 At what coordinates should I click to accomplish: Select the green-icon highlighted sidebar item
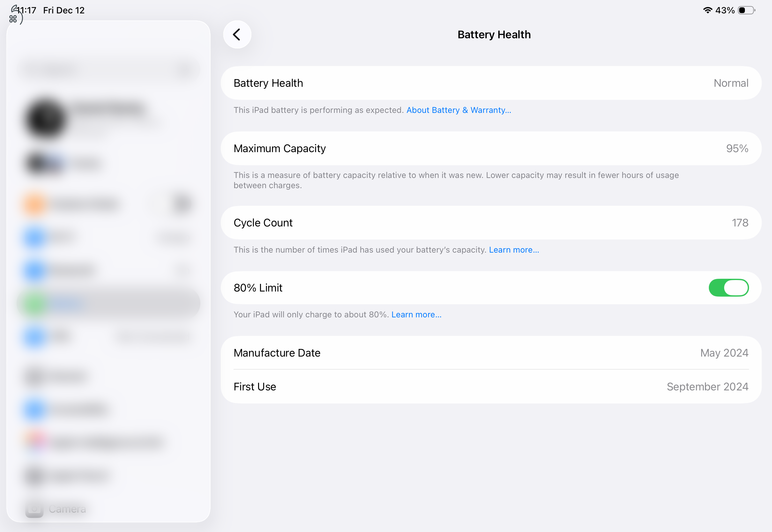(x=108, y=303)
